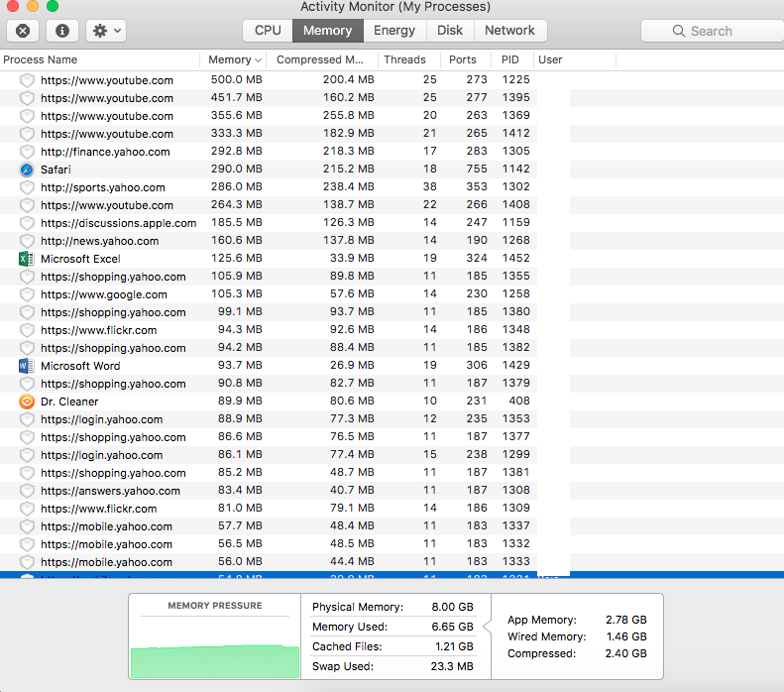Select the Microsoft Word process name

[80, 366]
